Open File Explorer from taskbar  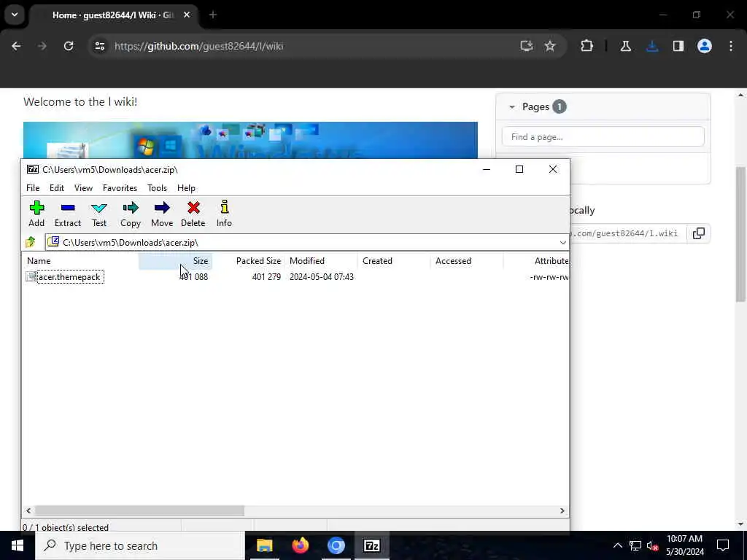(x=264, y=545)
